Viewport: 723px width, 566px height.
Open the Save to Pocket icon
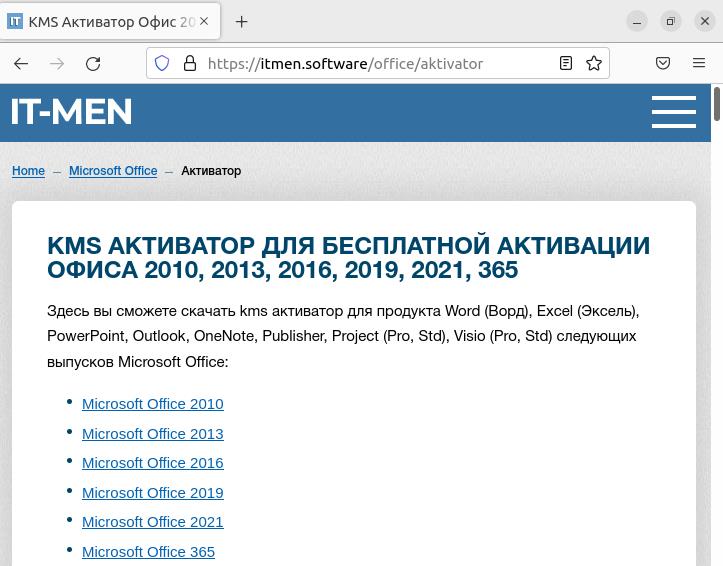(x=663, y=63)
